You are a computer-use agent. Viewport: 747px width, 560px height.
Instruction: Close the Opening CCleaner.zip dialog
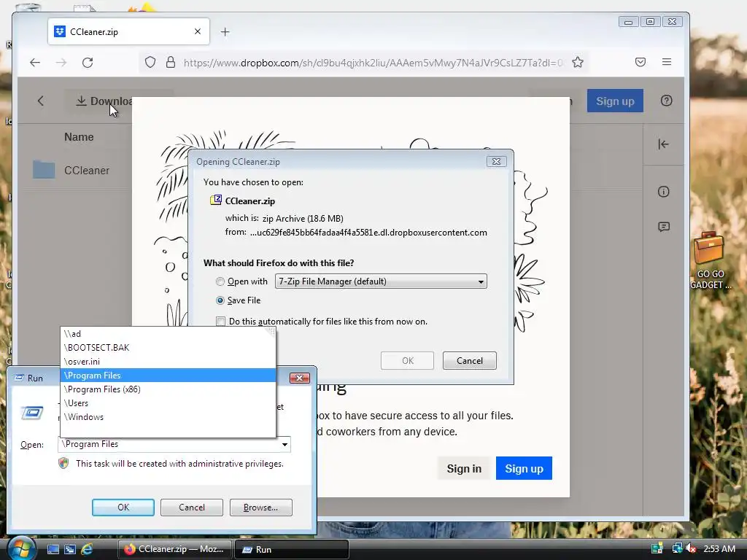(x=496, y=161)
